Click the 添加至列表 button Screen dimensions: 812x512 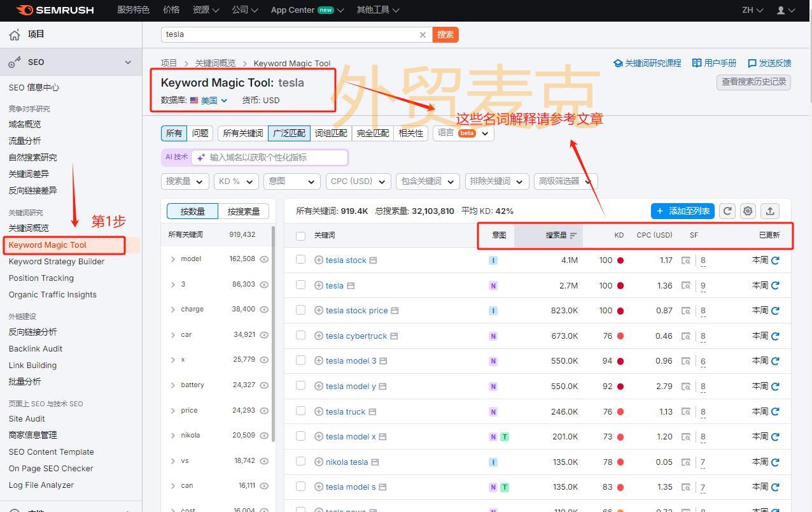coord(682,211)
